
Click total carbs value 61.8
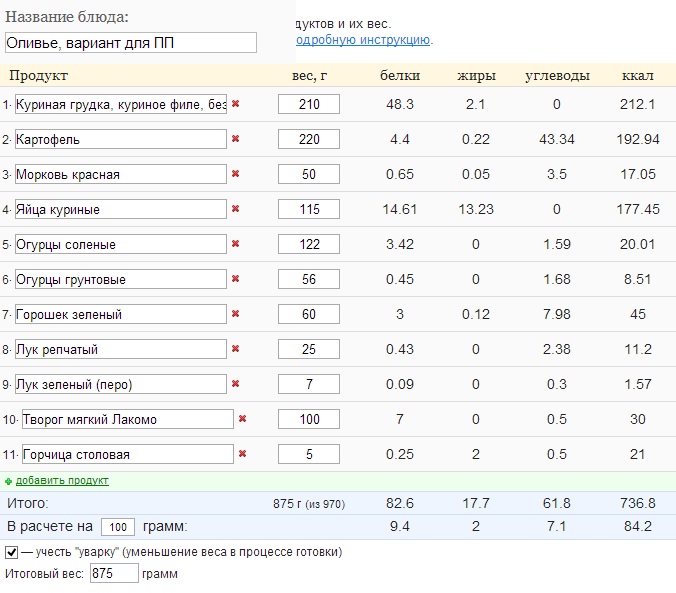[x=557, y=503]
